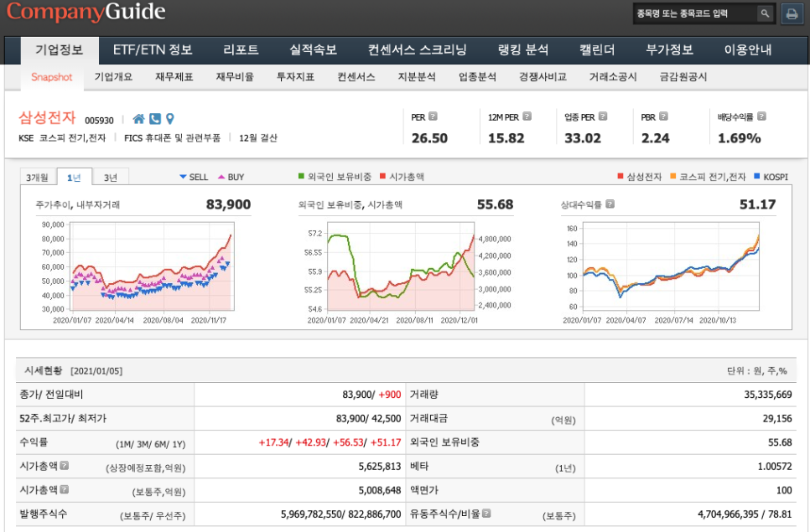Open the 12M PER help icon
810x532 pixels.
[x=527, y=116]
